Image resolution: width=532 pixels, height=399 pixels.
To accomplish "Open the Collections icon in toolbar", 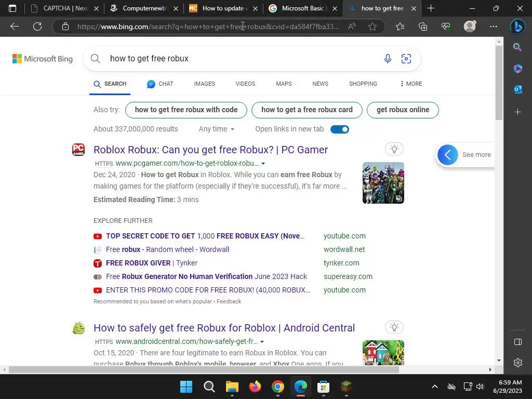I will point(423,26).
